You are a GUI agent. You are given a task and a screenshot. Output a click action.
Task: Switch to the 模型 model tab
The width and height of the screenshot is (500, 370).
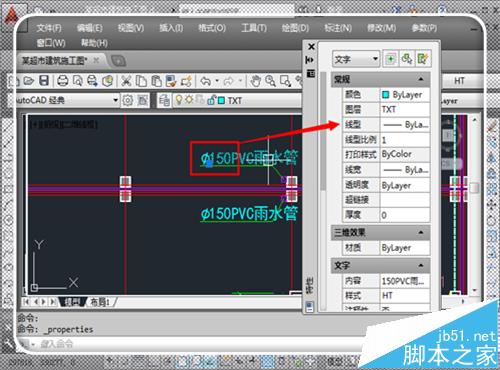click(73, 302)
